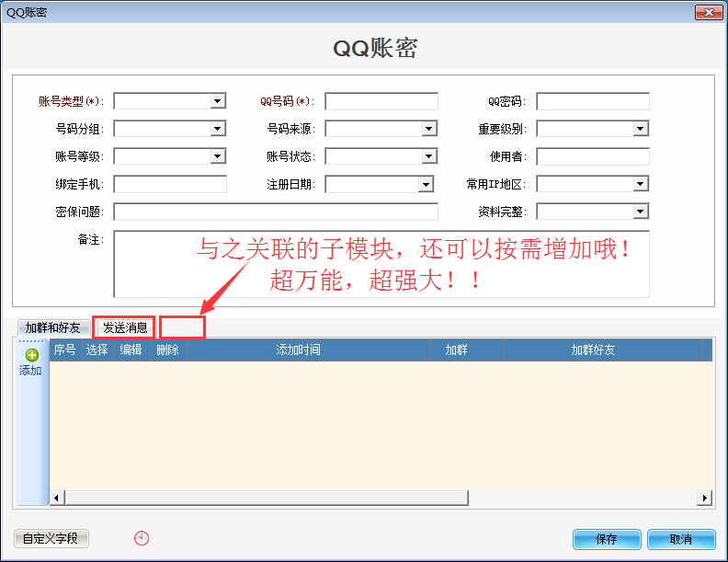This screenshot has width=728, height=562.
Task: Click the 密保问题 input field
Action: [276, 212]
